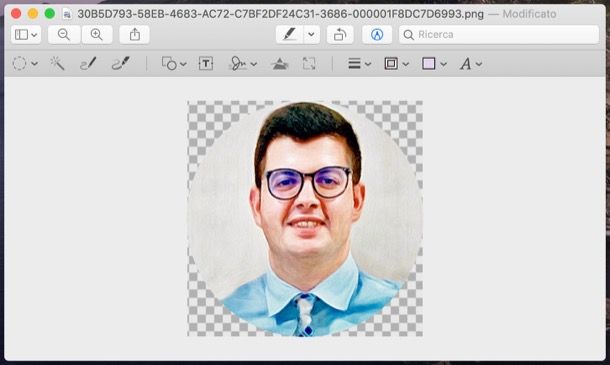Viewport: 610px width, 365px height.
Task: Open the fill color swatch picker
Action: (434, 63)
